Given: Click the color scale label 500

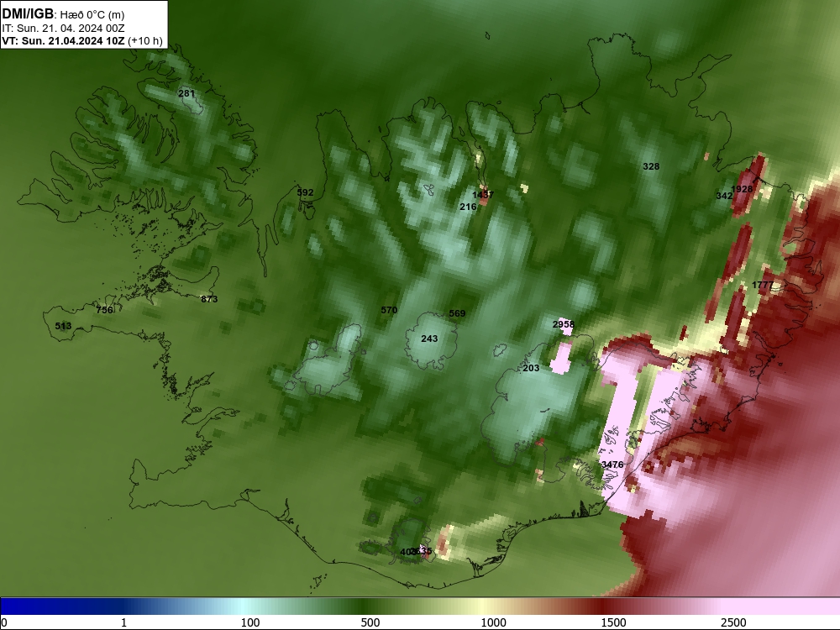Looking at the screenshot, I should point(370,622).
